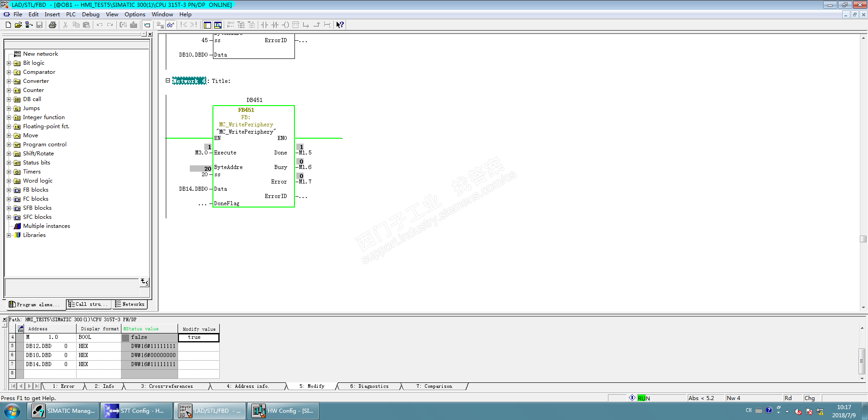Open S7T Config from the taskbar

tap(136, 411)
